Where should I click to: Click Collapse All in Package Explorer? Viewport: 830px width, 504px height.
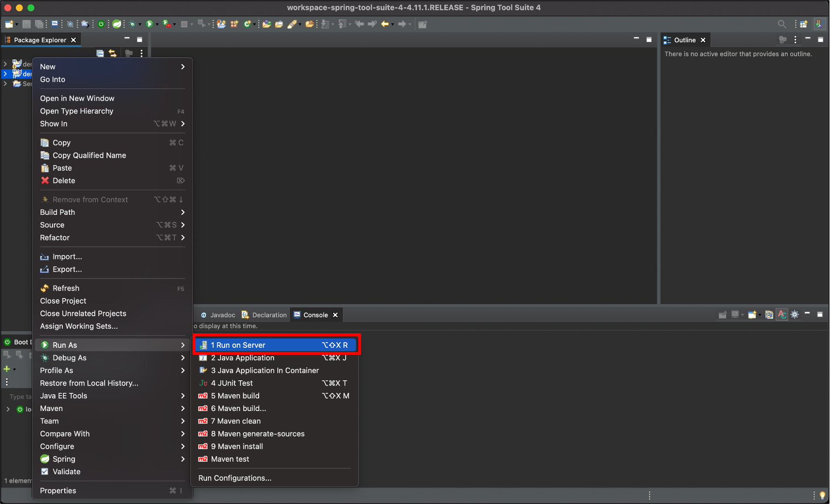pyautogui.click(x=100, y=53)
